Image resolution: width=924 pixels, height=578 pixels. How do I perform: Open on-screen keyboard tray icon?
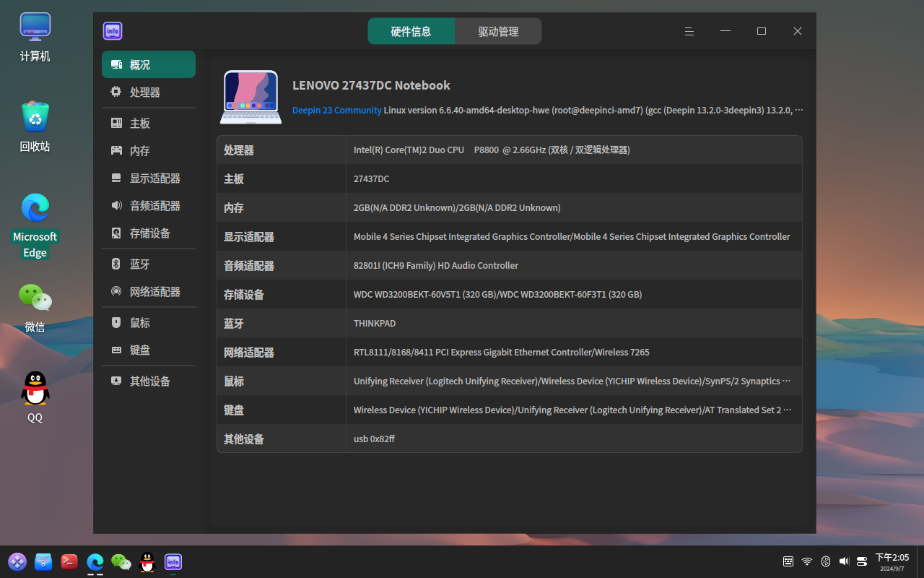(788, 561)
